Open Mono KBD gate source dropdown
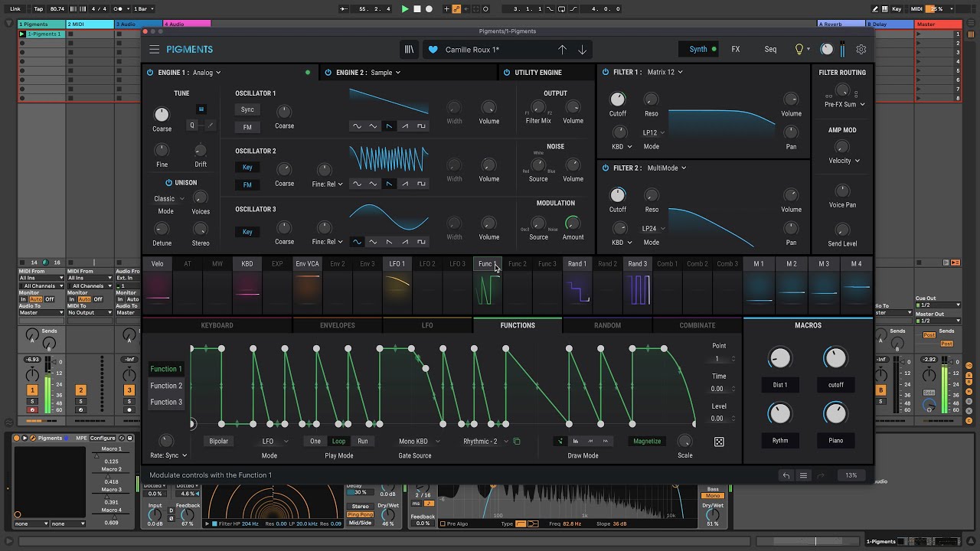This screenshot has width=980, height=551. pos(418,442)
